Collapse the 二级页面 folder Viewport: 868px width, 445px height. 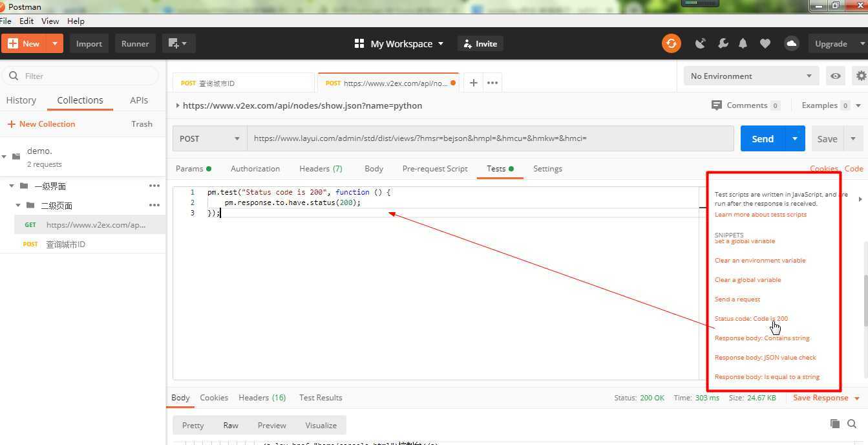tap(18, 205)
